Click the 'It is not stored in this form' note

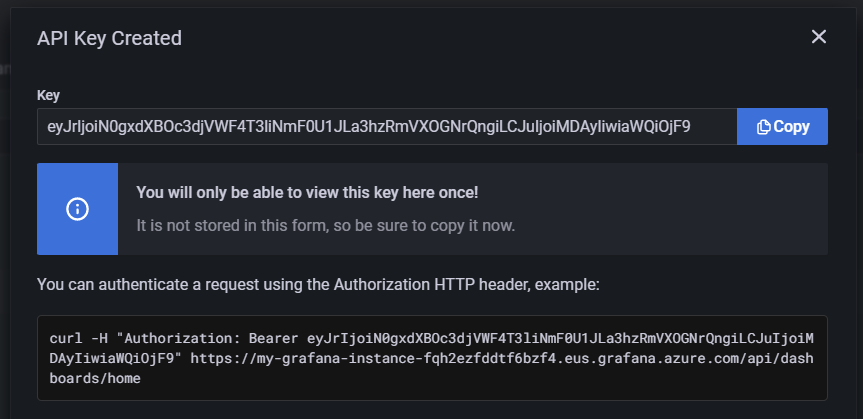coord(325,225)
